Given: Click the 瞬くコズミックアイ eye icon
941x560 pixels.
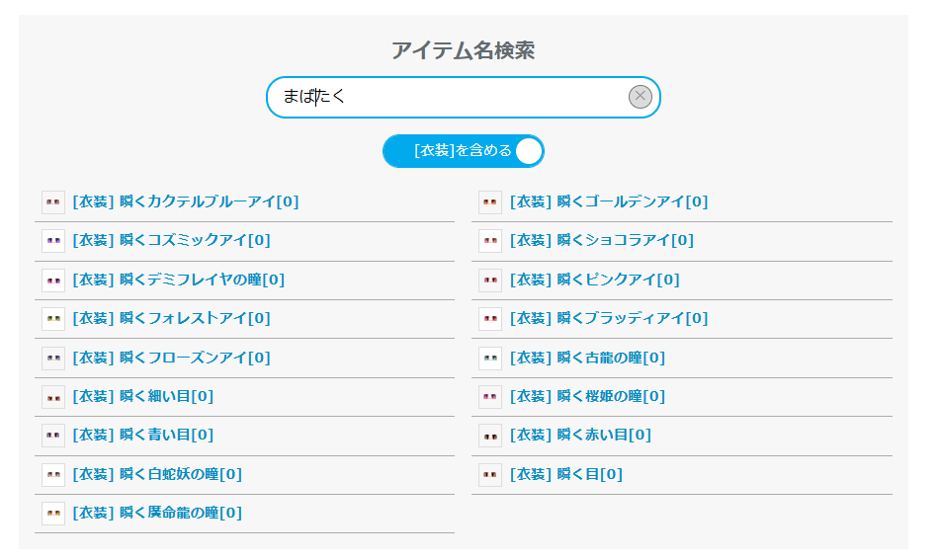Looking at the screenshot, I should 53,240.
